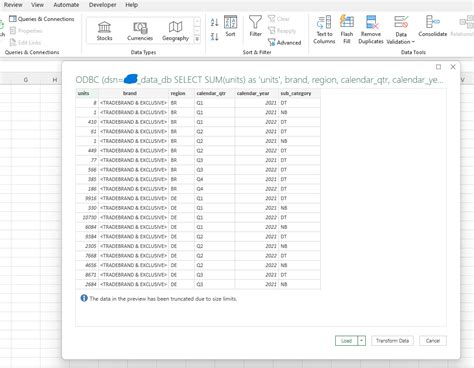Click the ODBC query title text
The width and height of the screenshot is (474, 368).
coord(259,80)
